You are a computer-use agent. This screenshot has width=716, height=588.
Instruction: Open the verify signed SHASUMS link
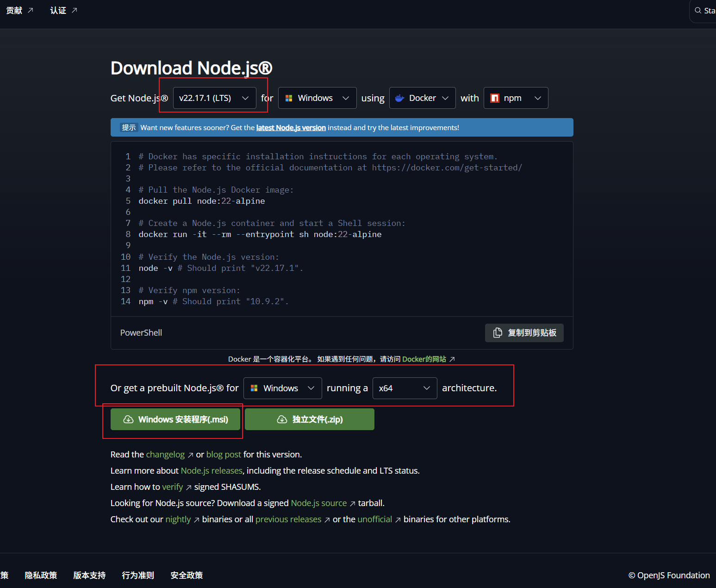pyautogui.click(x=173, y=487)
